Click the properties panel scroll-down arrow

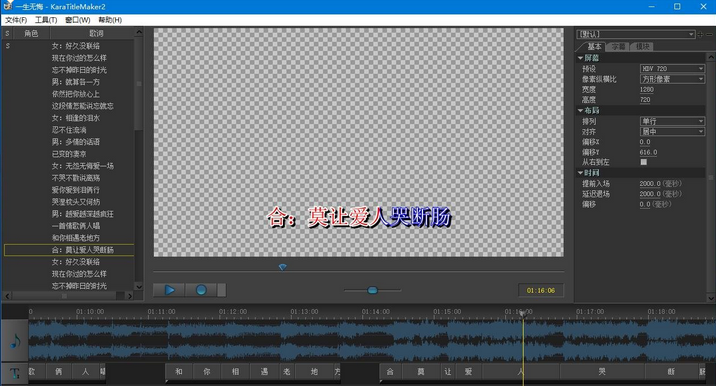point(711,298)
